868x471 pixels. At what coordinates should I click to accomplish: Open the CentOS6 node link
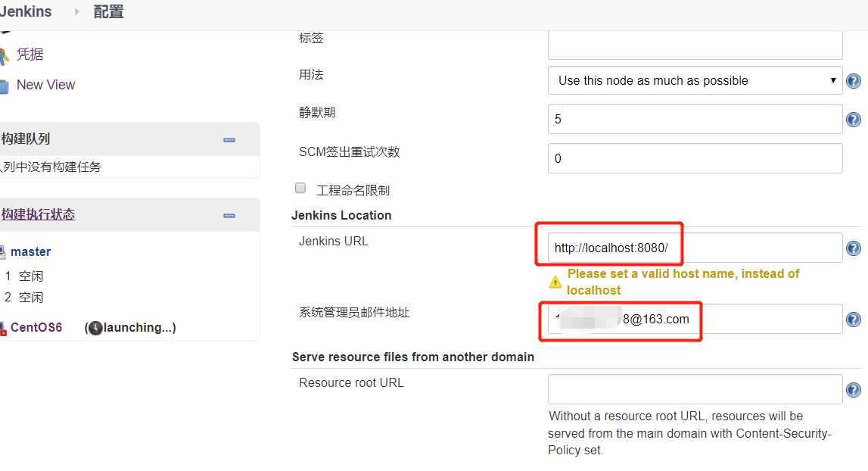tap(36, 327)
